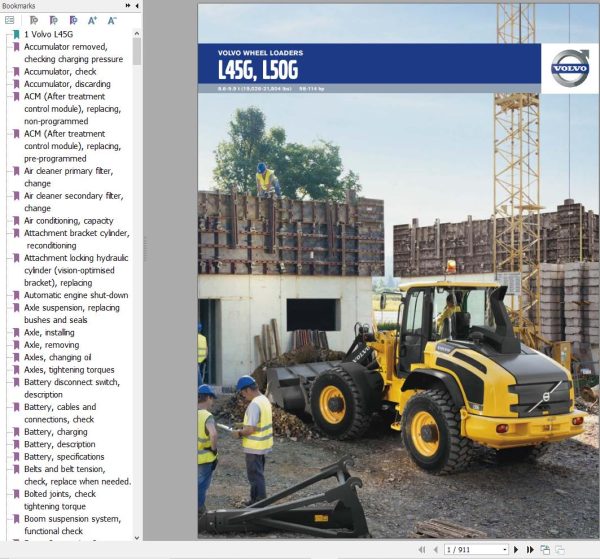Select the 'Axles, changing oil' bookmark
The width and height of the screenshot is (600, 559).
58,357
